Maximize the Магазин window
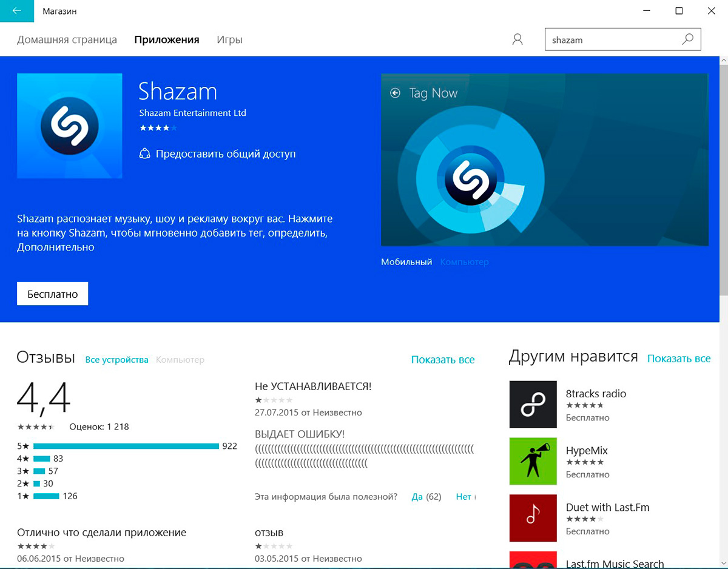Image resolution: width=728 pixels, height=569 pixels. coord(679,11)
